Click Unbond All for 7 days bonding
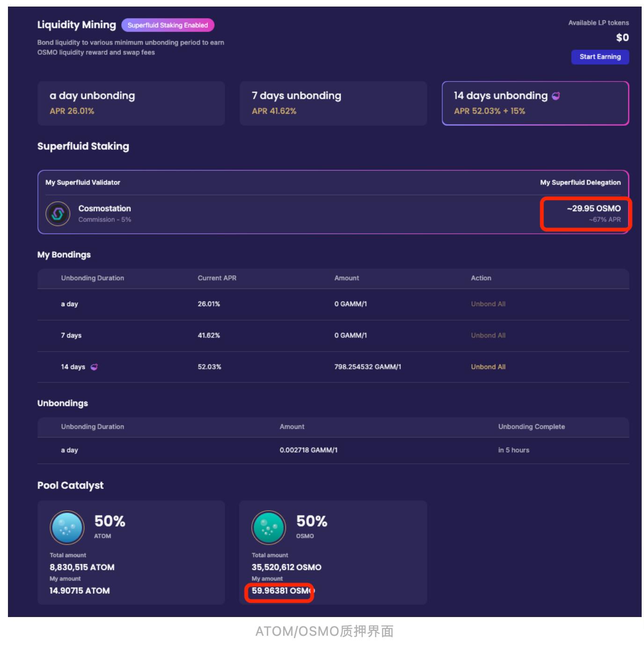The width and height of the screenshot is (644, 647). pyautogui.click(x=488, y=336)
